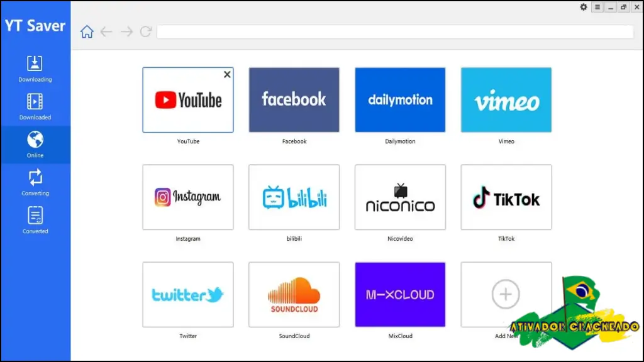
Task: Click the Vimeo label under tile
Action: (506, 141)
